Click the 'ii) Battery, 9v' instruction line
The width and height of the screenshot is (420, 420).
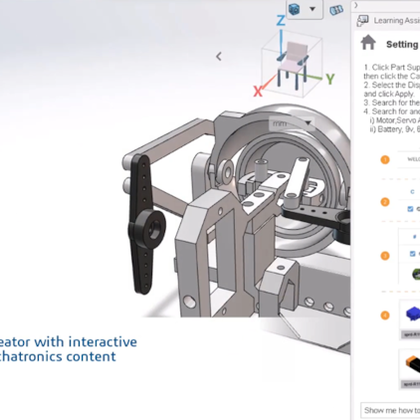tap(395, 129)
